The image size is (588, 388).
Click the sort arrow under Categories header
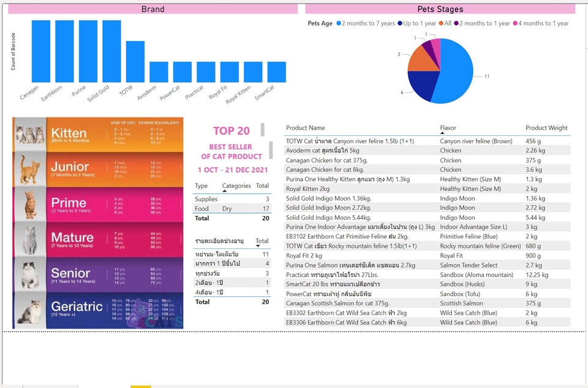(x=224, y=191)
